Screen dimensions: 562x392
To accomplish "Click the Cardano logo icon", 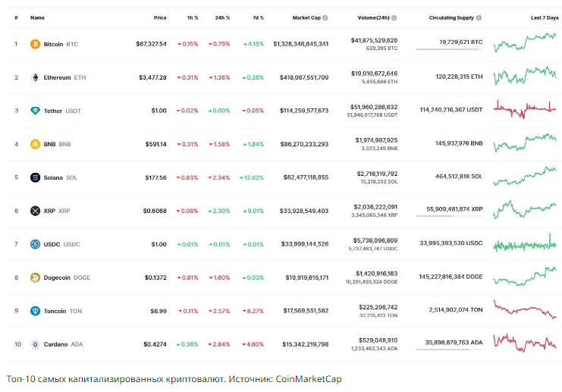I will click(x=35, y=344).
